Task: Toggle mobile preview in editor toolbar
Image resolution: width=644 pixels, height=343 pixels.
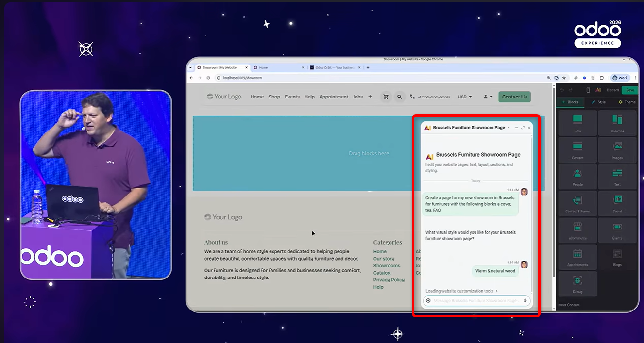Action: (588, 90)
